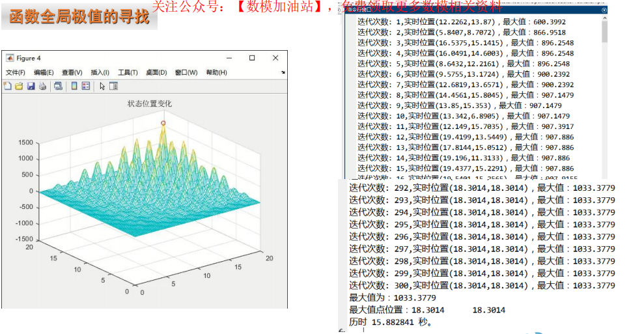Viewport: 644px width, 334px height.
Task: Click the MATLAB logo in the Figure 4 title bar
Action: [x=10, y=58]
